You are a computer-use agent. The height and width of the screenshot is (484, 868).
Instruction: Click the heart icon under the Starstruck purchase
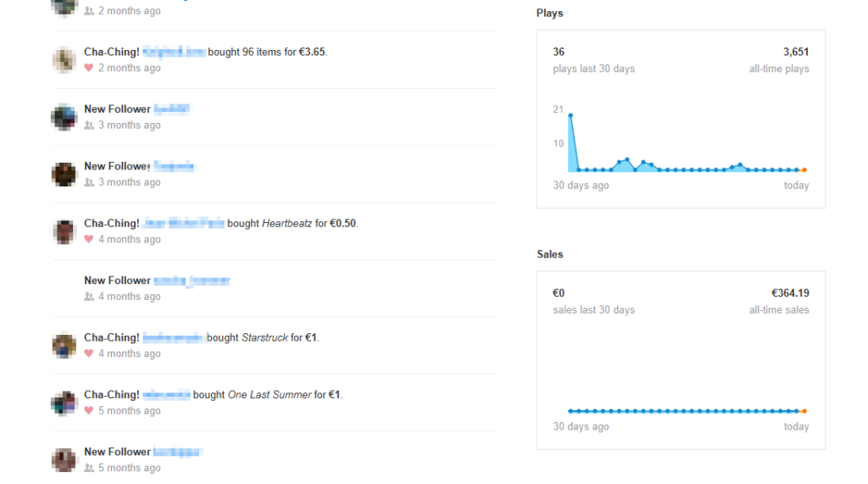pyautogui.click(x=89, y=353)
